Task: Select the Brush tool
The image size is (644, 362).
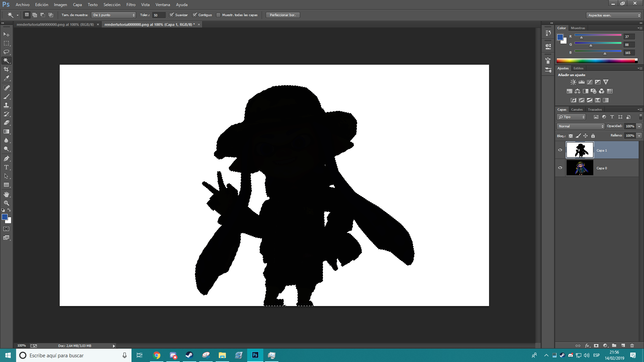Action: click(x=6, y=97)
